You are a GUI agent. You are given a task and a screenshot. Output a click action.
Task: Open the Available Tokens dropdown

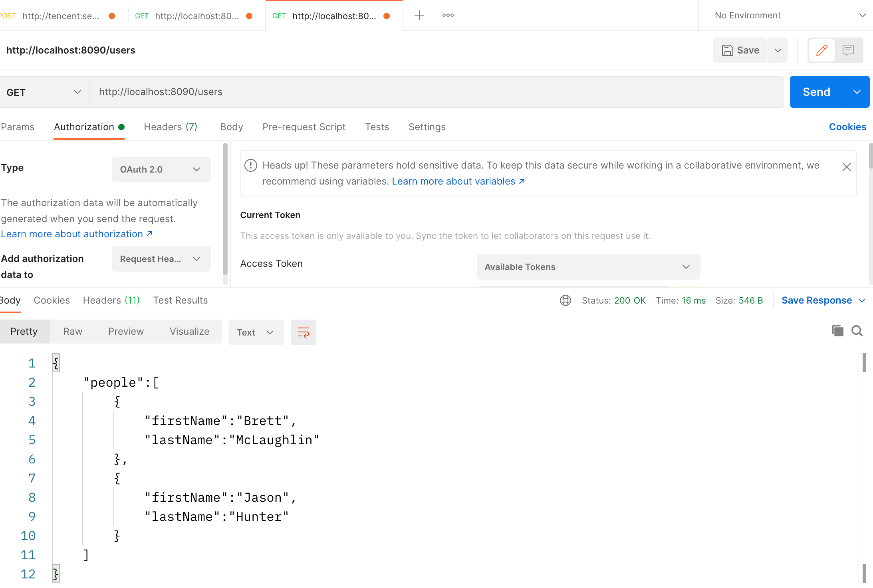588,267
